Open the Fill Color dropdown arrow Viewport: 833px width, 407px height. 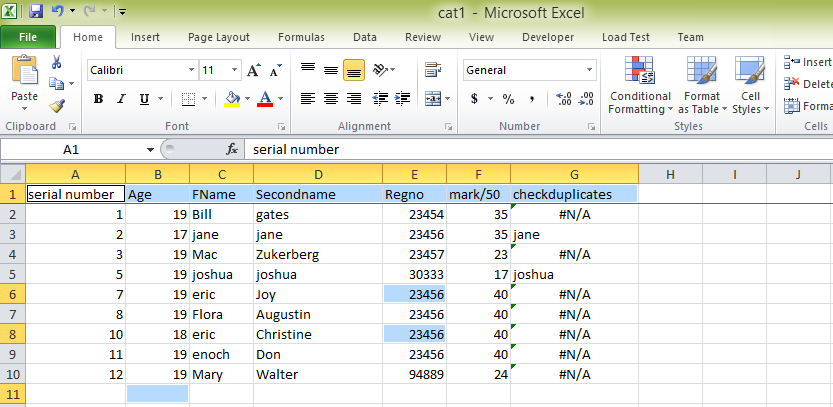click(248, 99)
